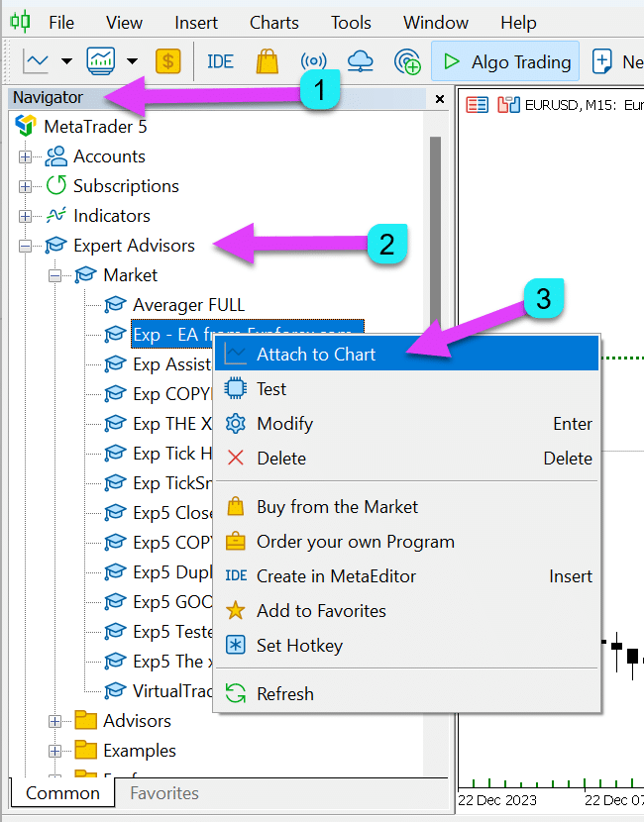The image size is (644, 822).
Task: Open the Market shopping bag icon
Action: pos(267,61)
